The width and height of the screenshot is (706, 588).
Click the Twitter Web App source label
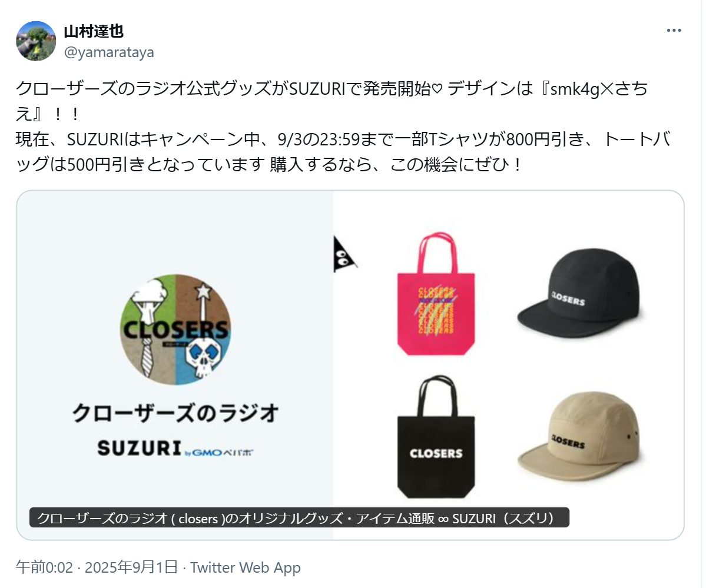pyautogui.click(x=246, y=567)
